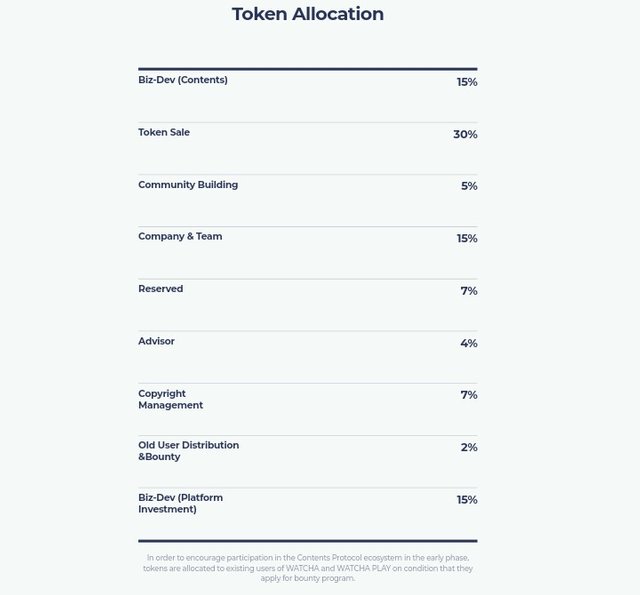
Task: Select the Company & Team label
Action: click(180, 237)
